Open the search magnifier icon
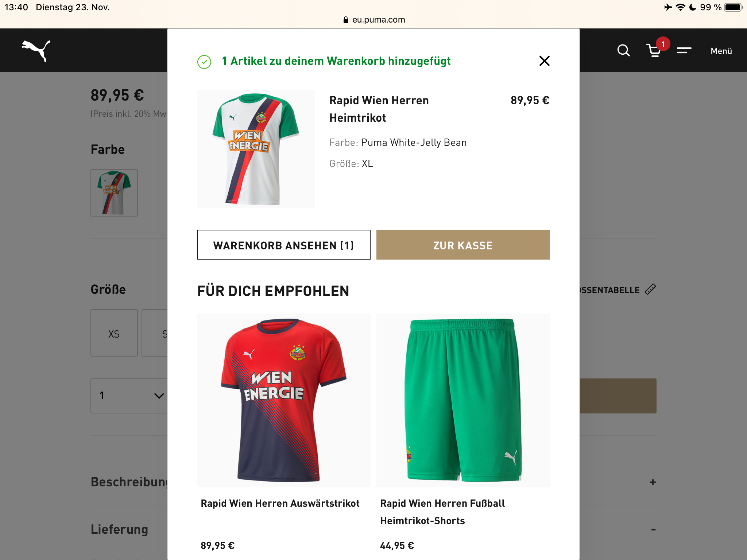747x560 pixels. [623, 51]
